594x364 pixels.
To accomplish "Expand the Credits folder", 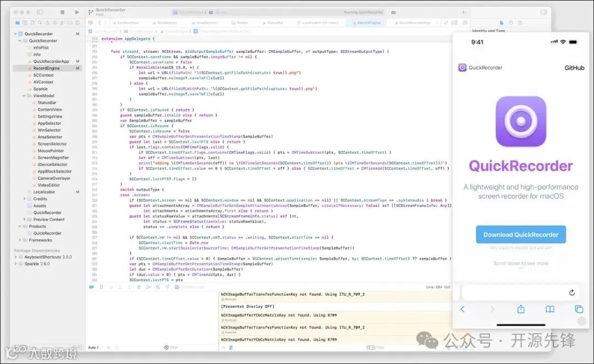I will [24, 199].
